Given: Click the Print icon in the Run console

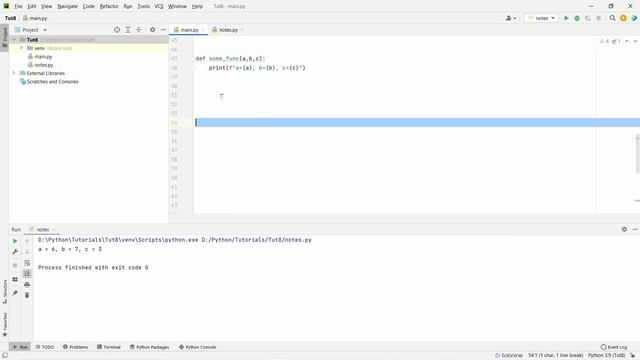Looking at the screenshot, I should click(27, 284).
